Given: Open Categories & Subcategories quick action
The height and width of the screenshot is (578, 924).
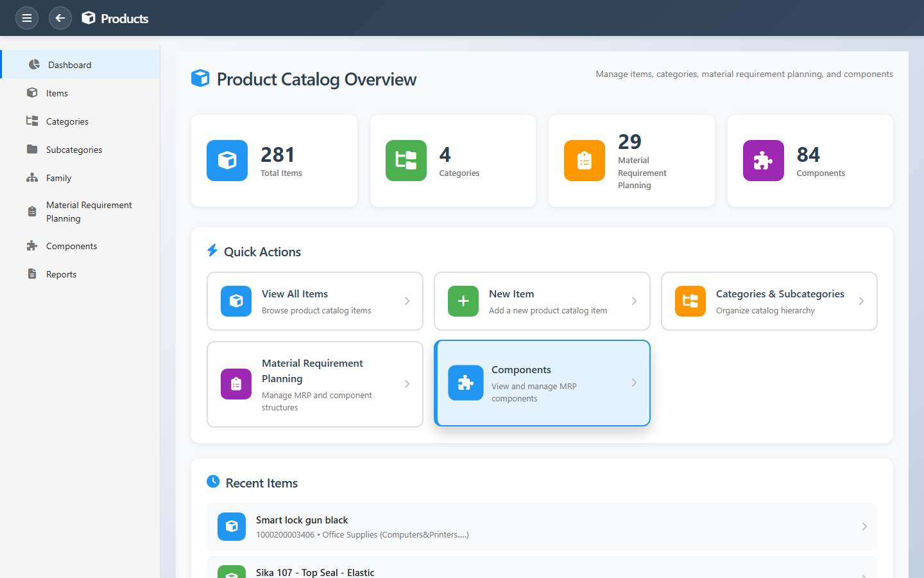Looking at the screenshot, I should [769, 301].
